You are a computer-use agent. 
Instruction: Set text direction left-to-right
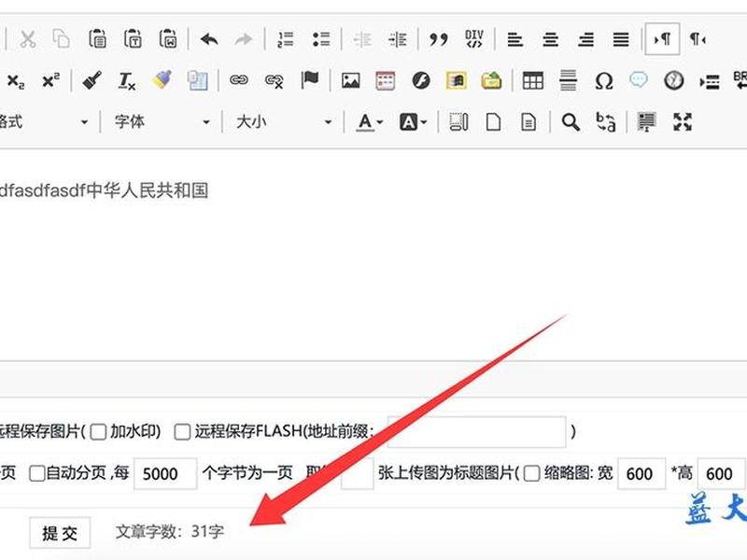coord(662,39)
